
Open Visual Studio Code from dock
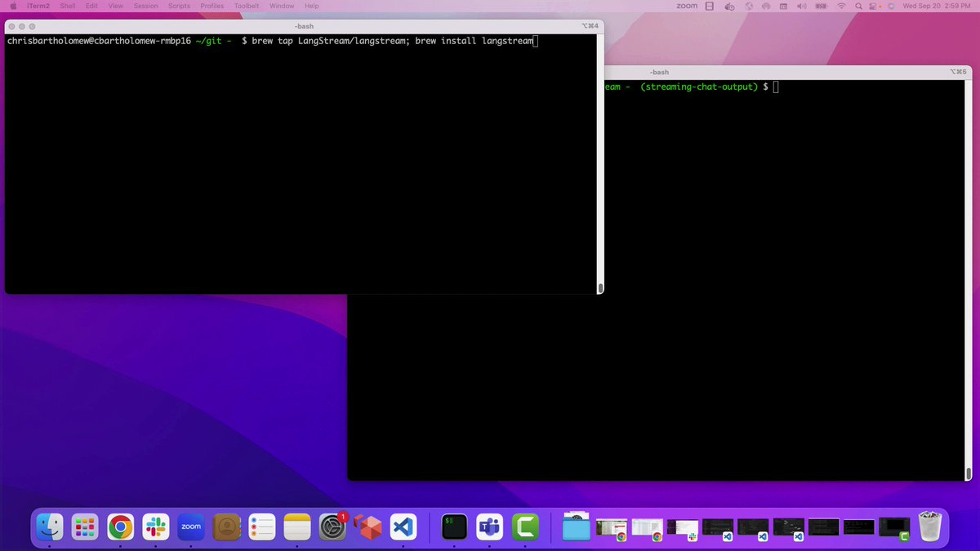point(403,527)
